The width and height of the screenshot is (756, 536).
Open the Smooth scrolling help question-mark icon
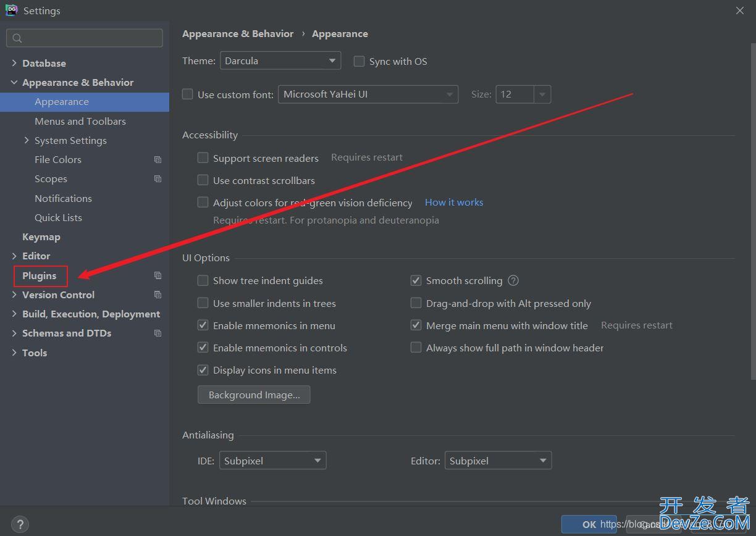pyautogui.click(x=513, y=280)
